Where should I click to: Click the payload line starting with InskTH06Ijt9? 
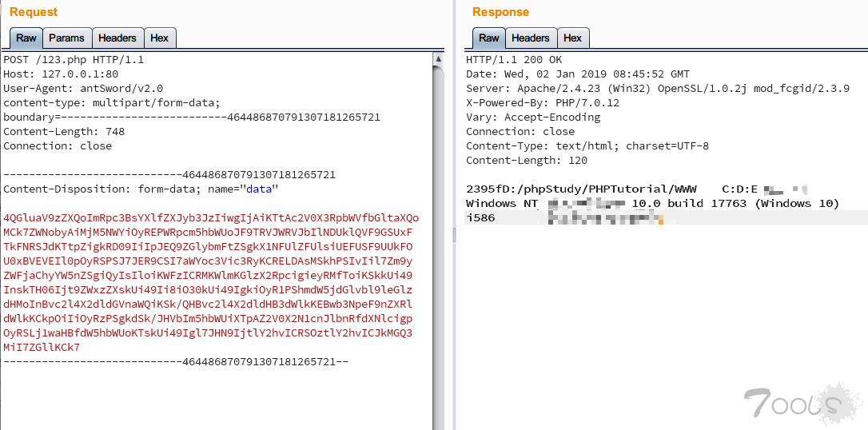208,290
